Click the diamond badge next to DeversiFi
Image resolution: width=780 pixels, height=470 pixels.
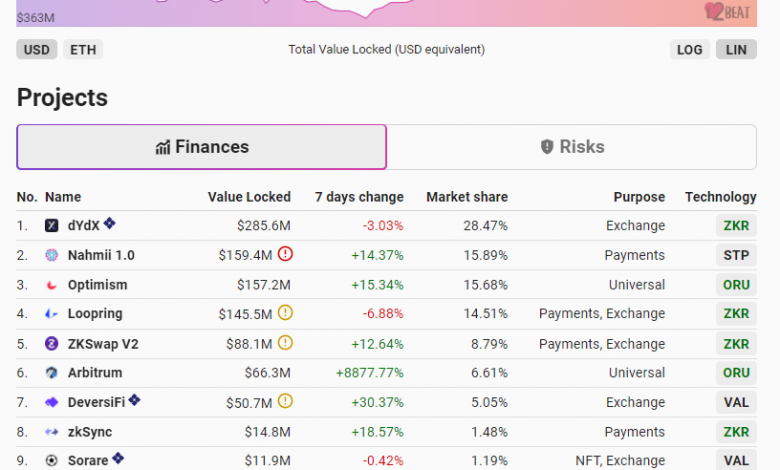(x=134, y=401)
